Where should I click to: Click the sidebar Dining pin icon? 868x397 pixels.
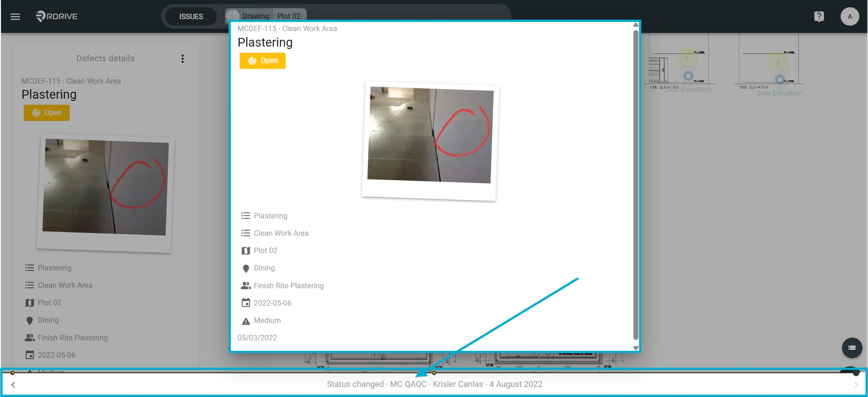[x=30, y=320]
